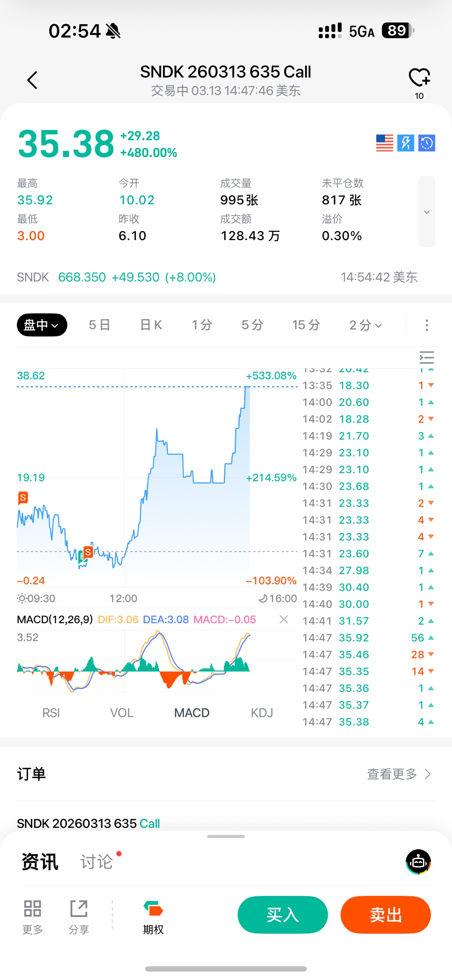
Task: Open 查看更多 orders link
Action: coord(399,774)
